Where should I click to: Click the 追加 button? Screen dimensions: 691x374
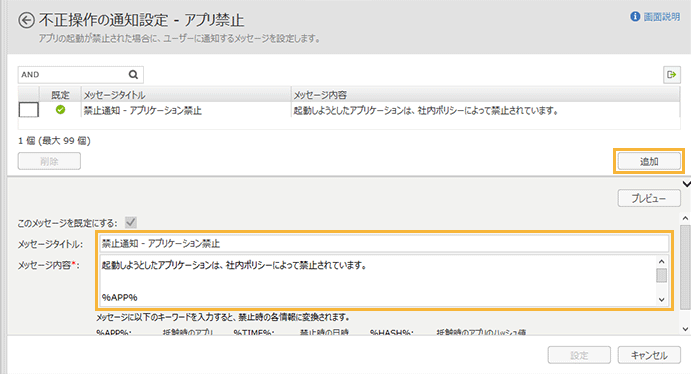[649, 161]
